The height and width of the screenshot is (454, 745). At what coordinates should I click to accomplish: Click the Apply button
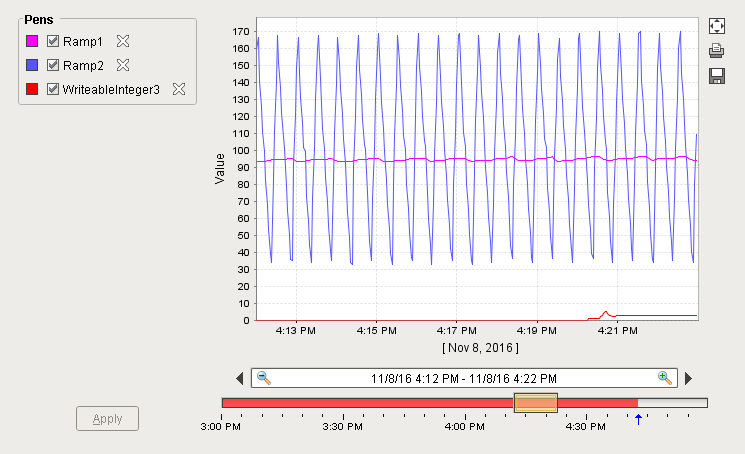[107, 418]
